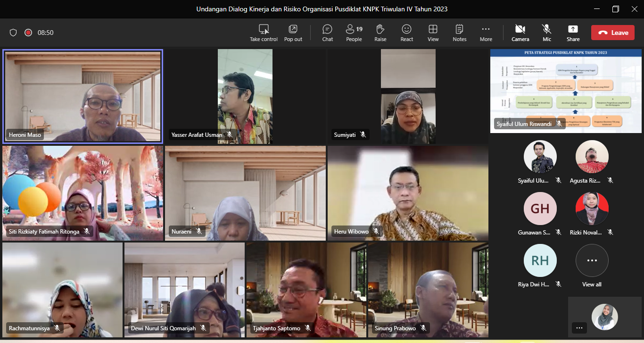Click the Take control button

point(264,33)
